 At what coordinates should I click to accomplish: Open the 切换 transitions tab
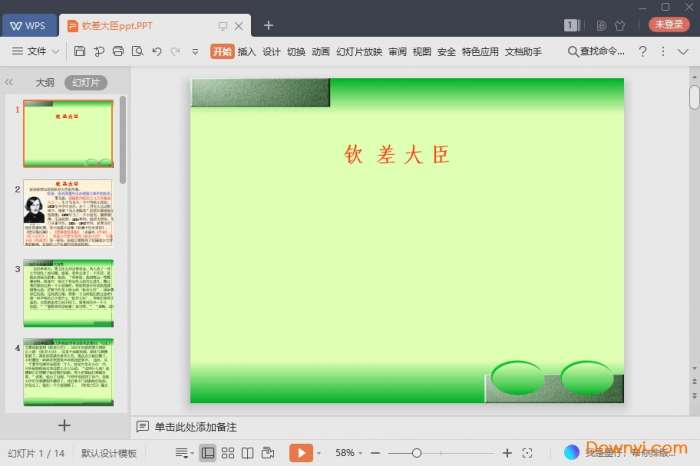coord(296,52)
